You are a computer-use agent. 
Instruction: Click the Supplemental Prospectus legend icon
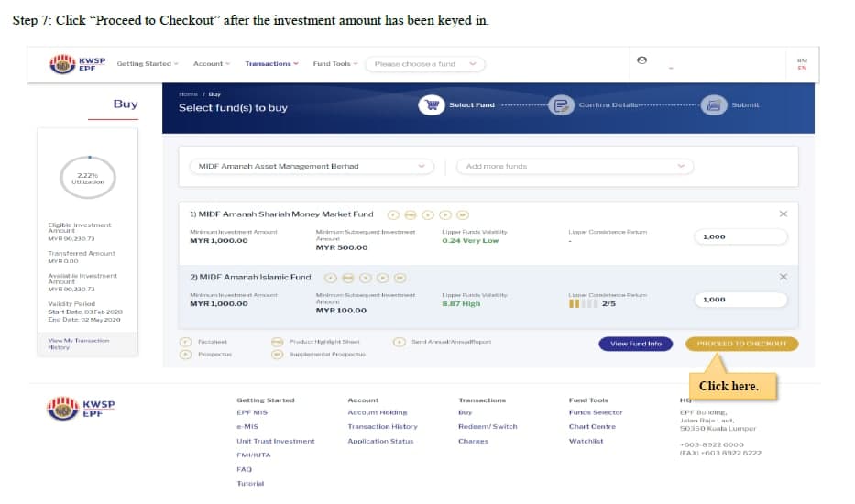(277, 354)
